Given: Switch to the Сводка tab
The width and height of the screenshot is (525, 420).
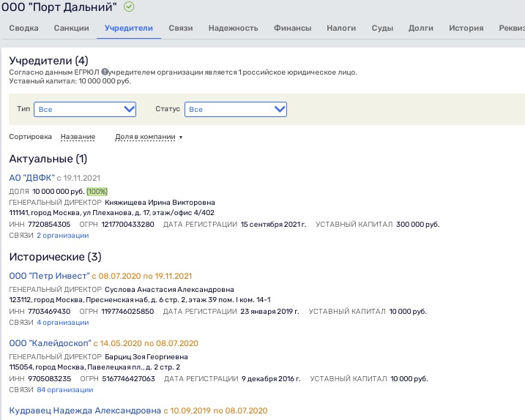Looking at the screenshot, I should pyautogui.click(x=23, y=29).
